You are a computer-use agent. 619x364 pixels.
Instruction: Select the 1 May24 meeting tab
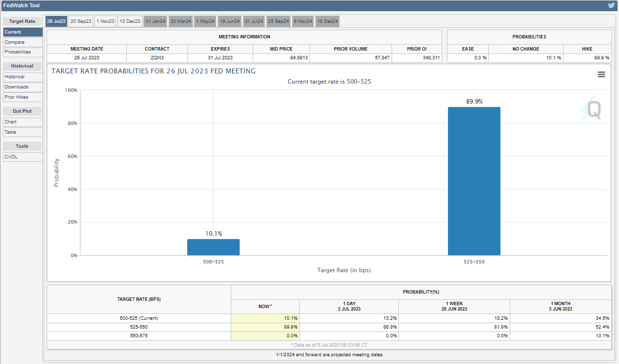click(205, 21)
